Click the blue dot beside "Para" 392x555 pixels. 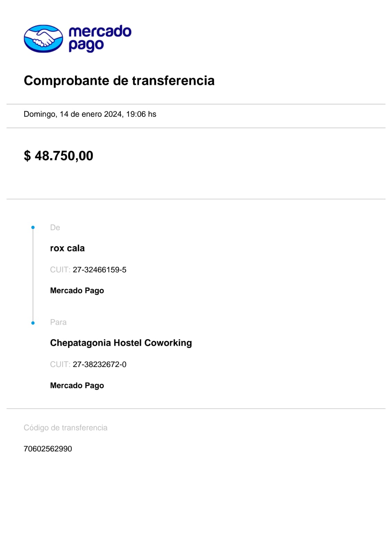pyautogui.click(x=33, y=323)
